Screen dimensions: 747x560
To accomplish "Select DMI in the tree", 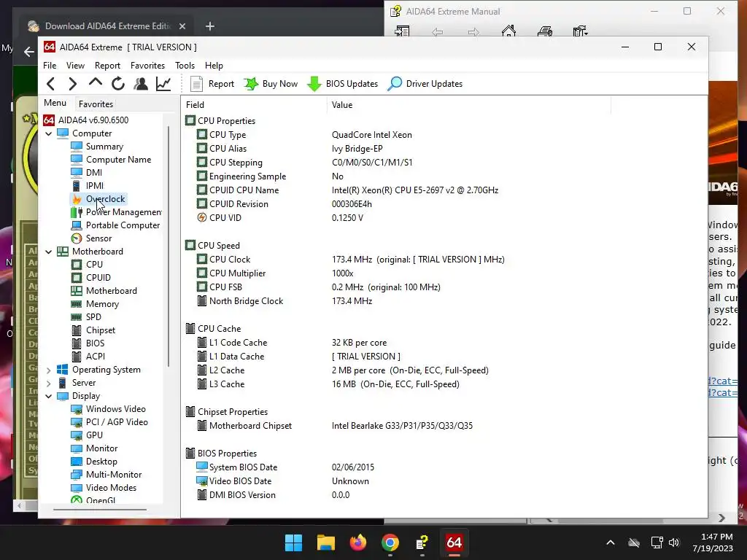I will pyautogui.click(x=86, y=172).
